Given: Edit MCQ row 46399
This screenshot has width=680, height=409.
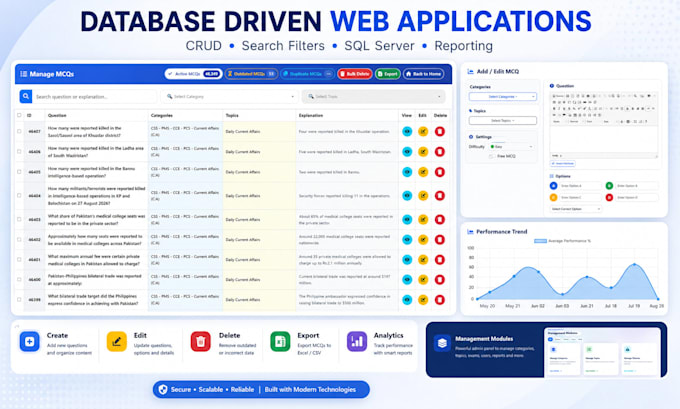Looking at the screenshot, I should [423, 300].
